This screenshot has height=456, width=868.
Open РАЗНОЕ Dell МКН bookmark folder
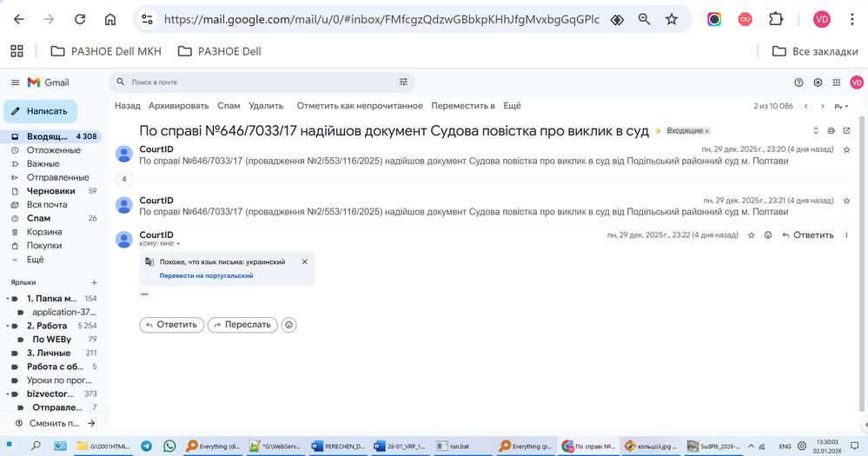106,51
